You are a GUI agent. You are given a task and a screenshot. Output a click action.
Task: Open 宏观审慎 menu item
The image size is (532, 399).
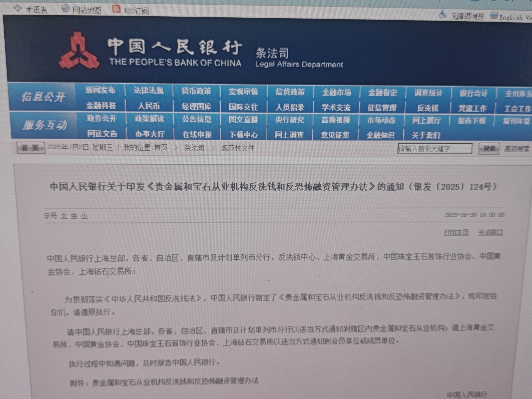point(243,91)
